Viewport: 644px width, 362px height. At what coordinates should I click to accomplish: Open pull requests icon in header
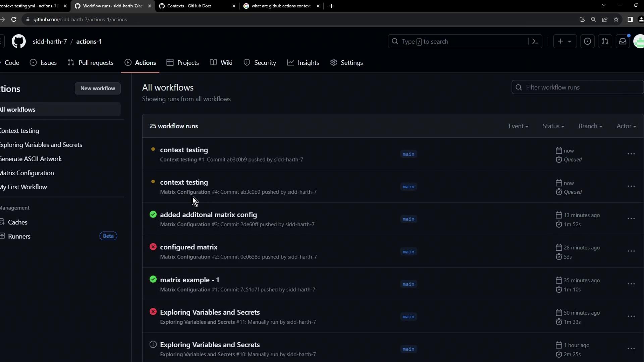tap(605, 42)
